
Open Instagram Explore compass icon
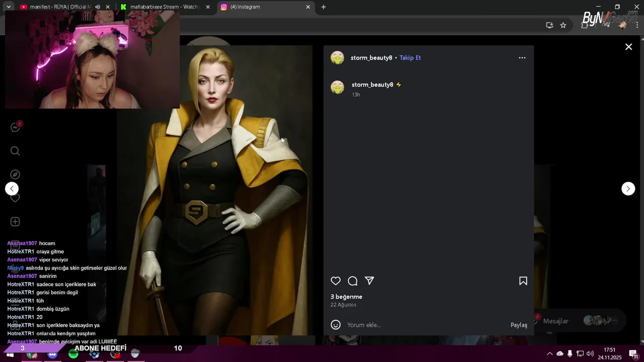pyautogui.click(x=15, y=174)
